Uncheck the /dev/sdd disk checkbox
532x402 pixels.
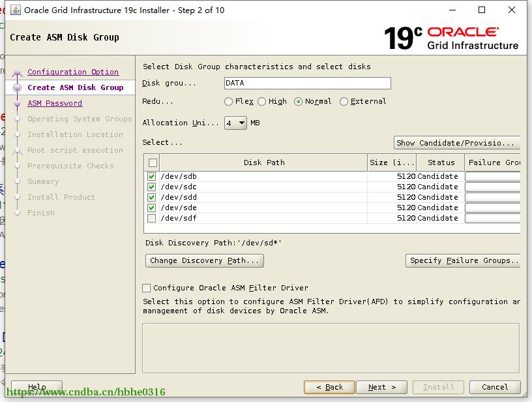pos(152,197)
